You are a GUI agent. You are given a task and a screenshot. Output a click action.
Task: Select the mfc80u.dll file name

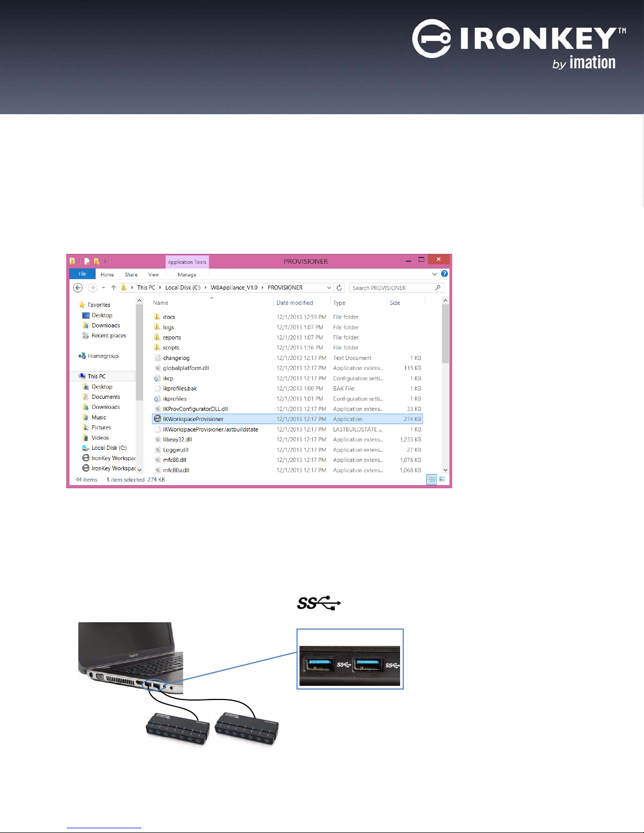tap(176, 470)
